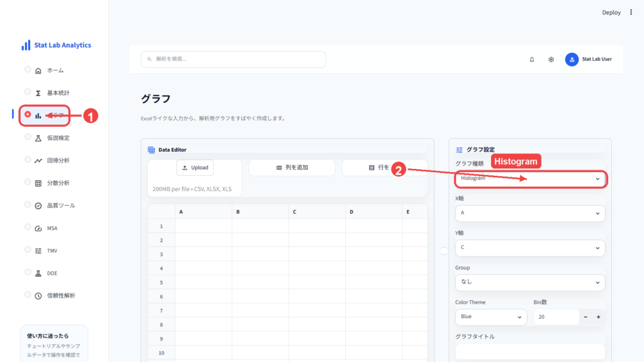Click the Stat Lab User name

pos(597,59)
